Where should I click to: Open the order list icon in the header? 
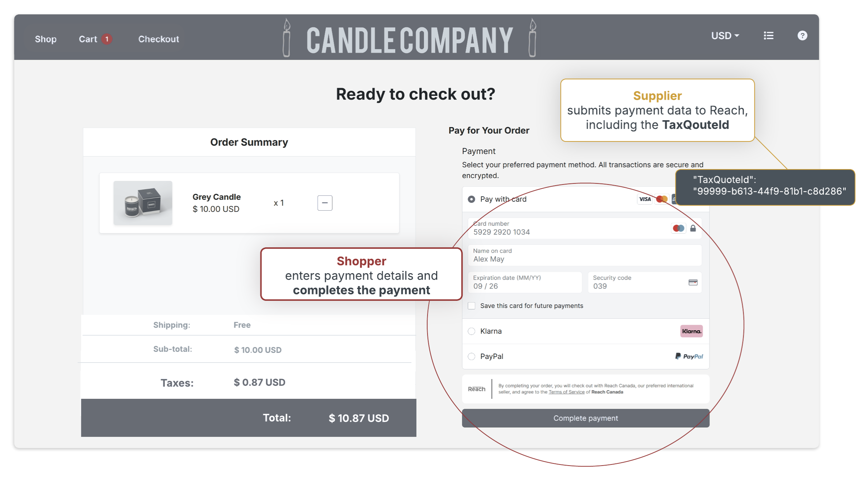tap(769, 36)
